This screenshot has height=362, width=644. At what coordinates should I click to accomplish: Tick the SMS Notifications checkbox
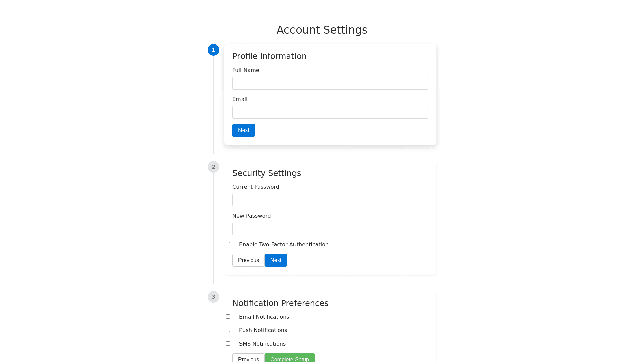coord(228,344)
